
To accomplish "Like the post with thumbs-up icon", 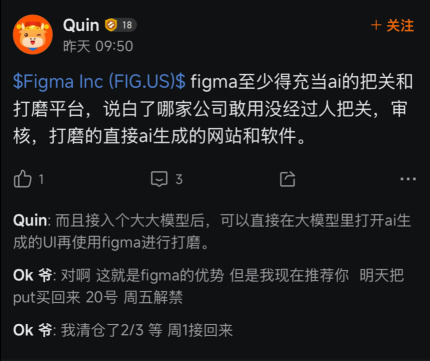I will pos(23,179).
